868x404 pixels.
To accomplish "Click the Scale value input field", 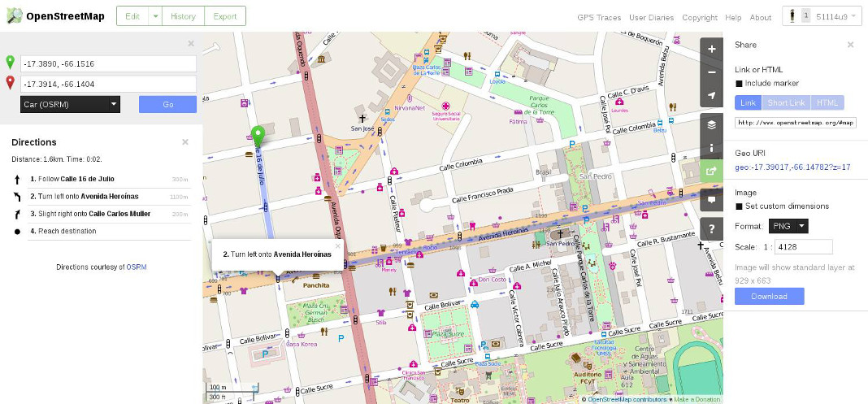I will coord(803,247).
